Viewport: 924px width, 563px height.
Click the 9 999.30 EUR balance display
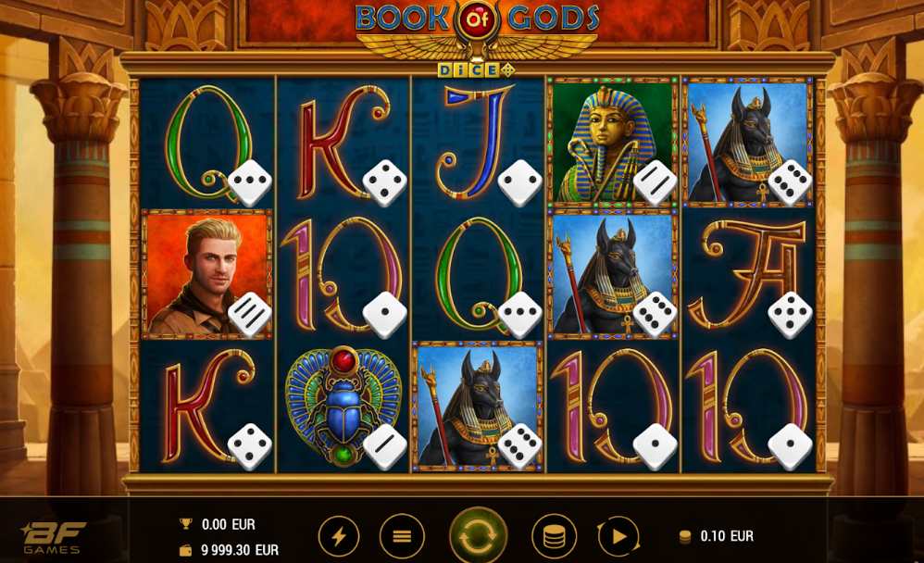click(240, 550)
